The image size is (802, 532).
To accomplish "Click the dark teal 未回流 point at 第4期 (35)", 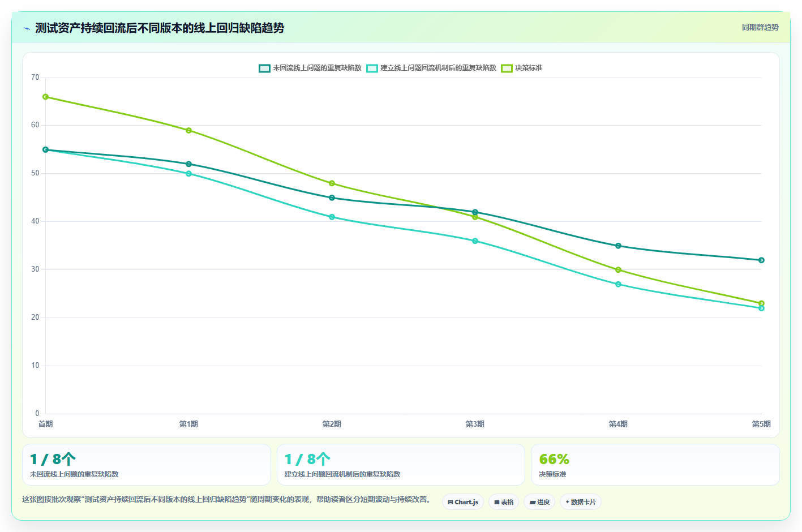I will (x=619, y=246).
